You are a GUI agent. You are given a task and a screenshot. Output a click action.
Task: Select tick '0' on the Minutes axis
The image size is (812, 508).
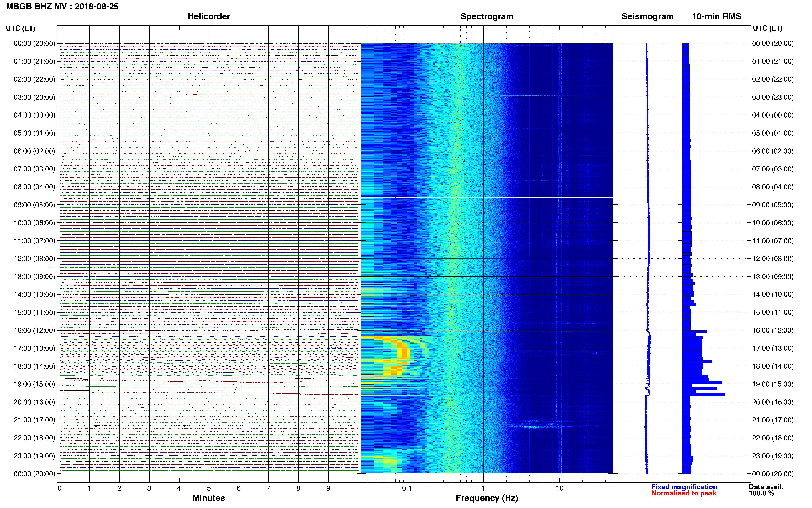click(59, 488)
